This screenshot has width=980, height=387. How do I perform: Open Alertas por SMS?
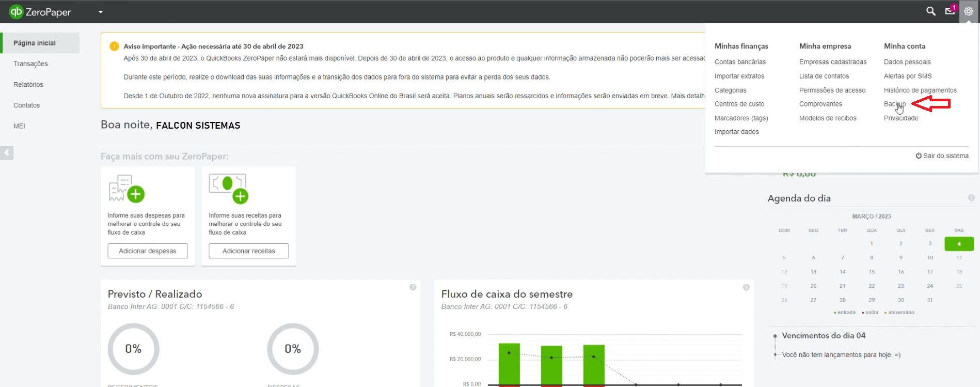coord(908,76)
